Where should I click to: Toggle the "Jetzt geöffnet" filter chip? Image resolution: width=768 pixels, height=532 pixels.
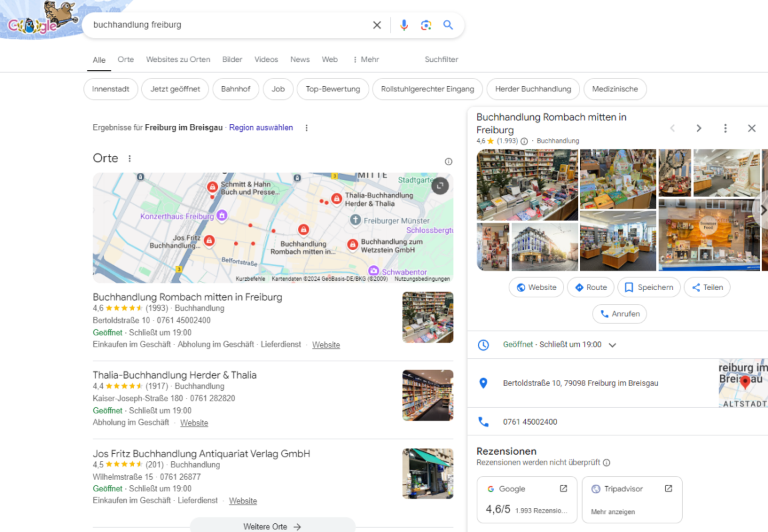[x=175, y=89]
